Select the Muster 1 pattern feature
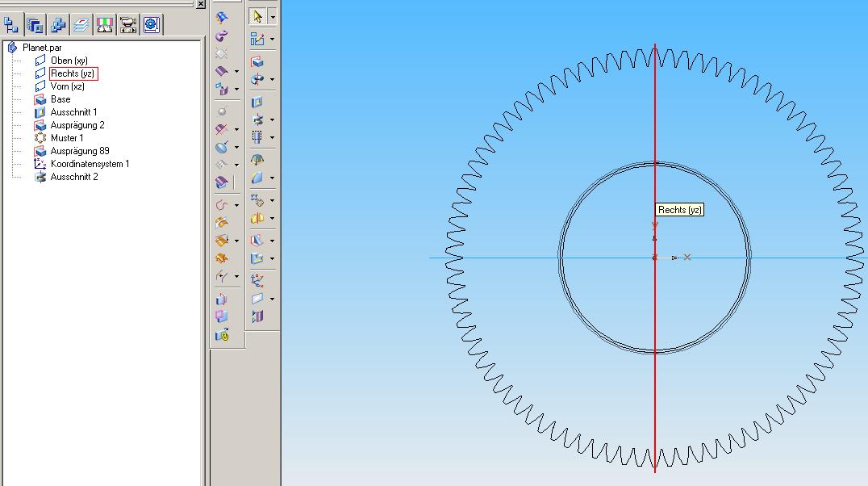This screenshot has width=868, height=486. [67, 138]
